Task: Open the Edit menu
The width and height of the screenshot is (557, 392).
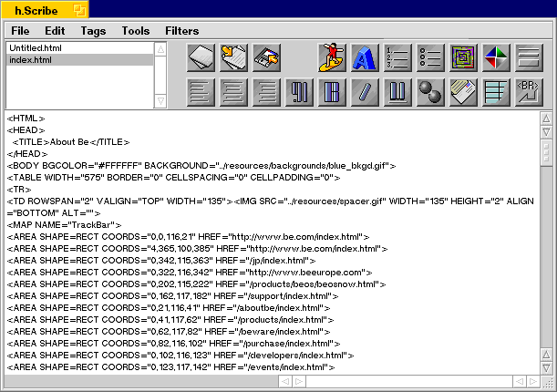Action: point(55,31)
